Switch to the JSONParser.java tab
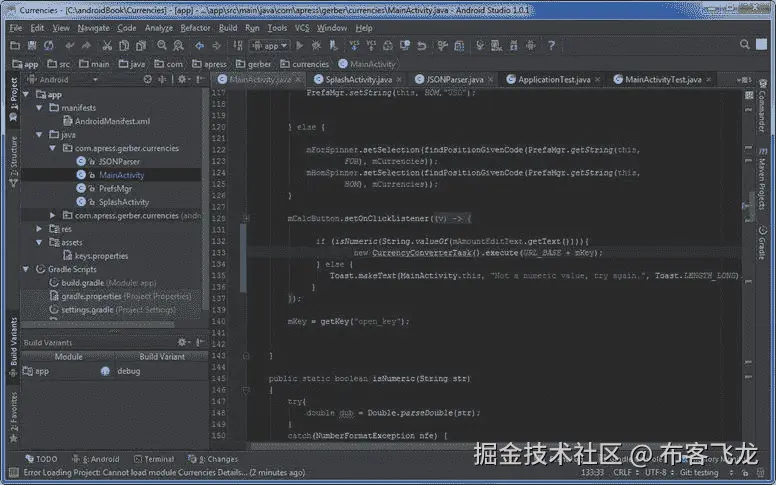This screenshot has width=776, height=485. (454, 79)
